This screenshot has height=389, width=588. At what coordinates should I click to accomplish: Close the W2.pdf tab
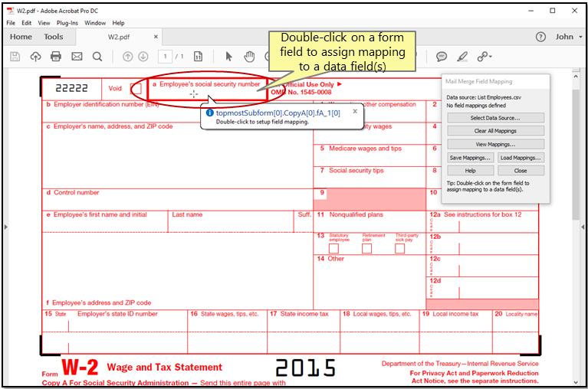coord(156,37)
